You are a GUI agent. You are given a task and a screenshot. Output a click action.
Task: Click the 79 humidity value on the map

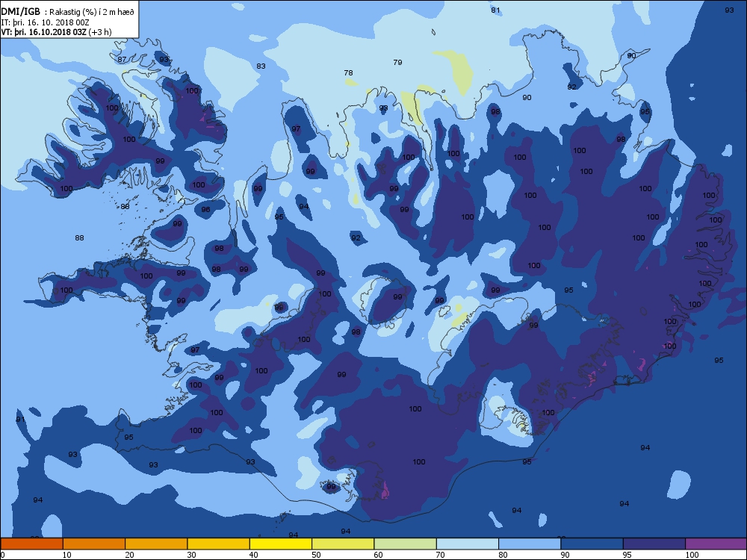tap(397, 63)
